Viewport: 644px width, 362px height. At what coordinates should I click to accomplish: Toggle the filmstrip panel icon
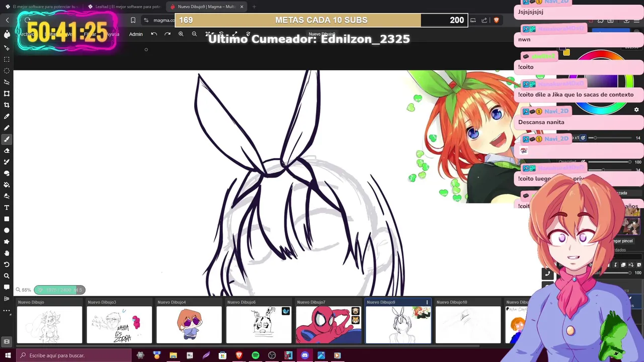click(7, 341)
